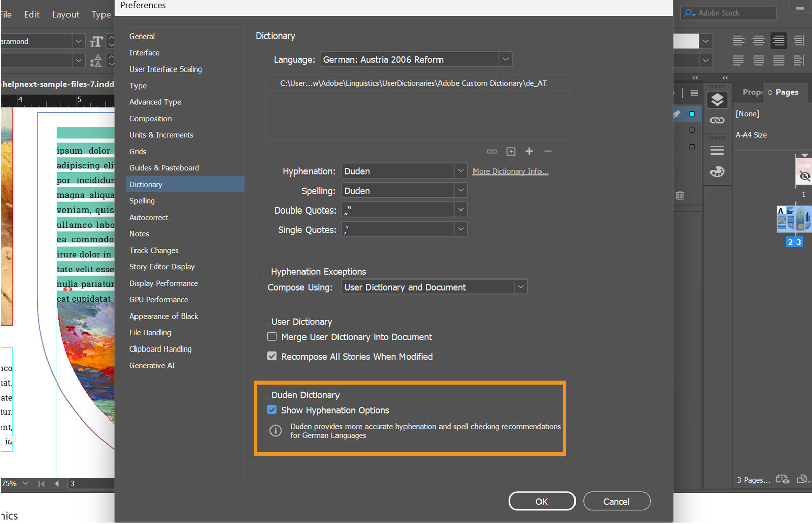The height and width of the screenshot is (524, 812).
Task: Open the Layers panel icon
Action: click(x=717, y=100)
